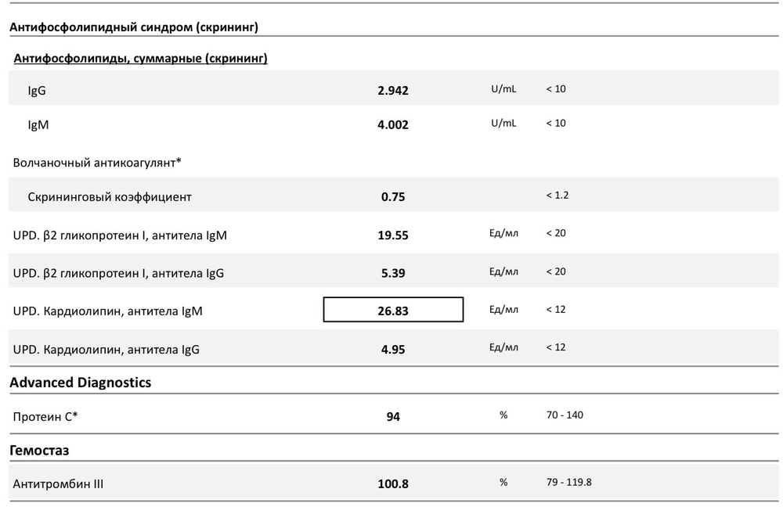
Task: Click the Advanced Diagnostics section heading
Action: [x=80, y=383]
